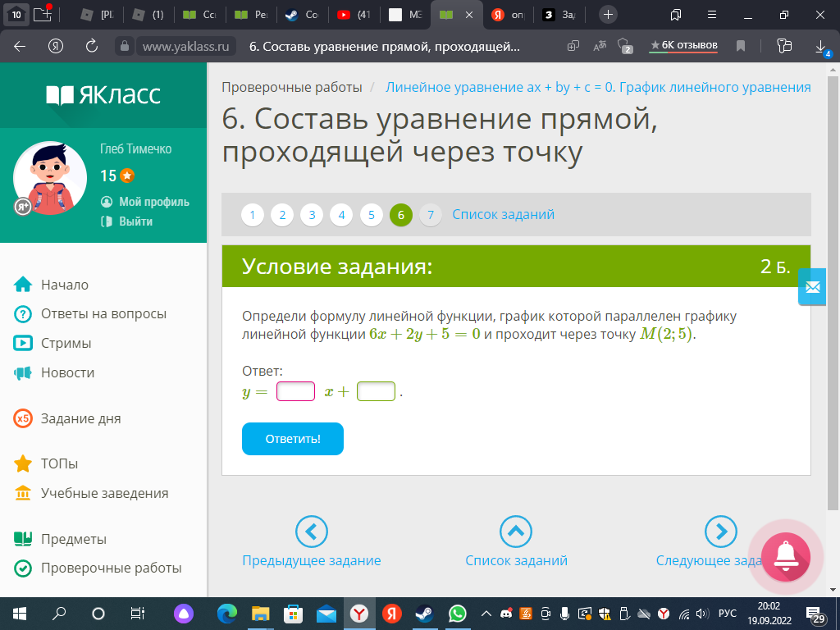Screen dimensions: 840x630
Task: Click the Выйти logout link
Action: (127, 221)
